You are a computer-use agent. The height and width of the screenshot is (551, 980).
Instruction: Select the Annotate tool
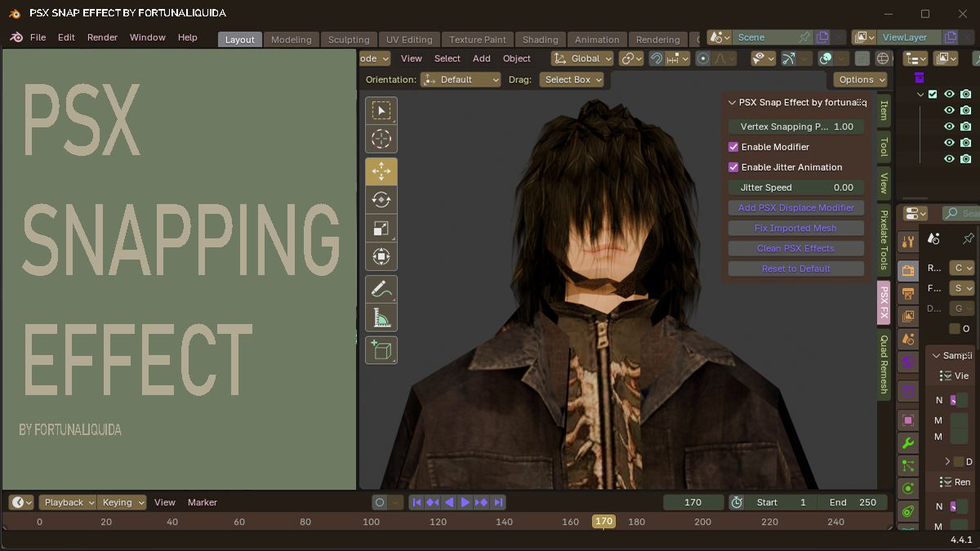pos(381,289)
